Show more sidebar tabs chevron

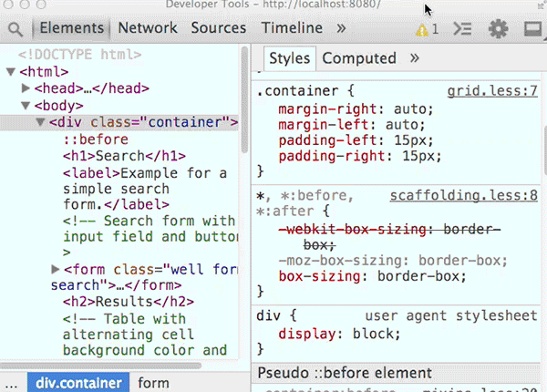415,58
